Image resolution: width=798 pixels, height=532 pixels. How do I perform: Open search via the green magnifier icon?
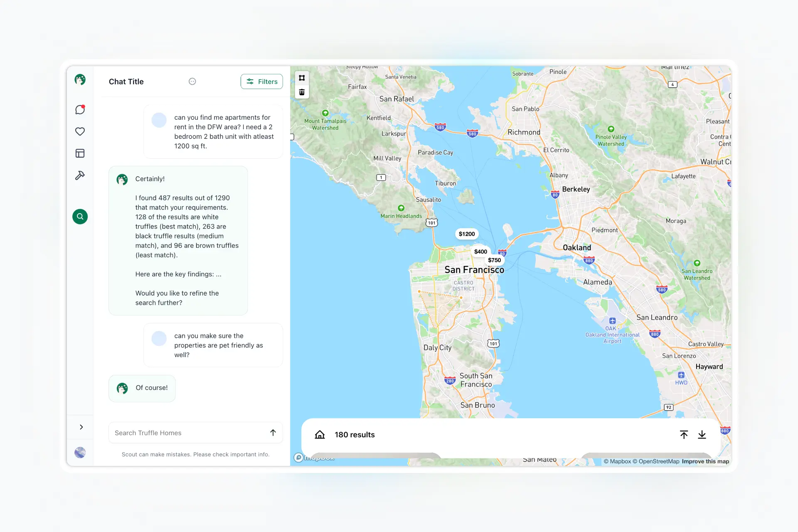[x=80, y=217]
